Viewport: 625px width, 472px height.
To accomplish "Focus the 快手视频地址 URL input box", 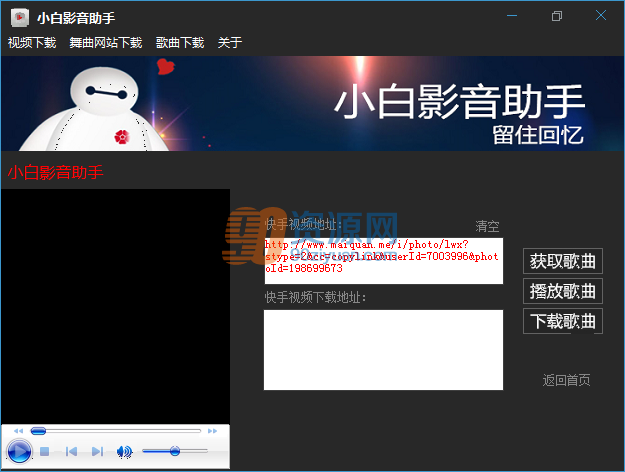I will pos(383,261).
